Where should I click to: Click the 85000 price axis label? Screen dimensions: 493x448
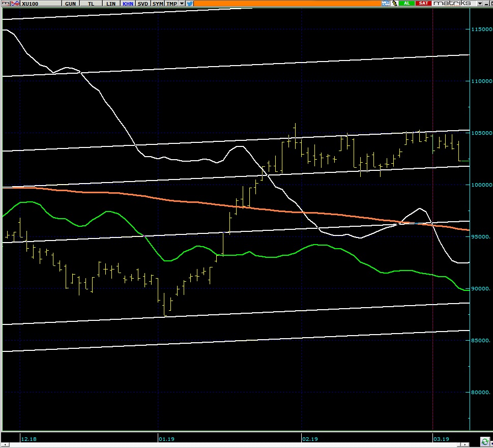481,340
